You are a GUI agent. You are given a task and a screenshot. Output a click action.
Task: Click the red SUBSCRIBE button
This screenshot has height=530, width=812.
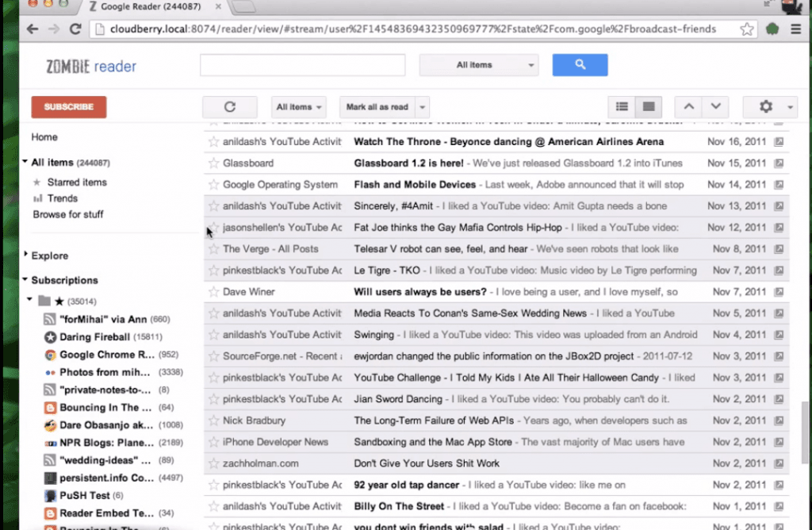tap(69, 107)
